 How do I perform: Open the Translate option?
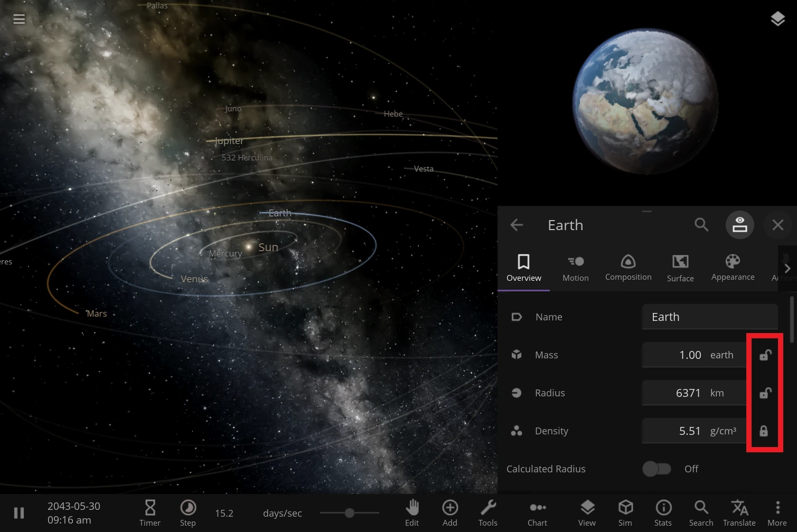click(739, 513)
